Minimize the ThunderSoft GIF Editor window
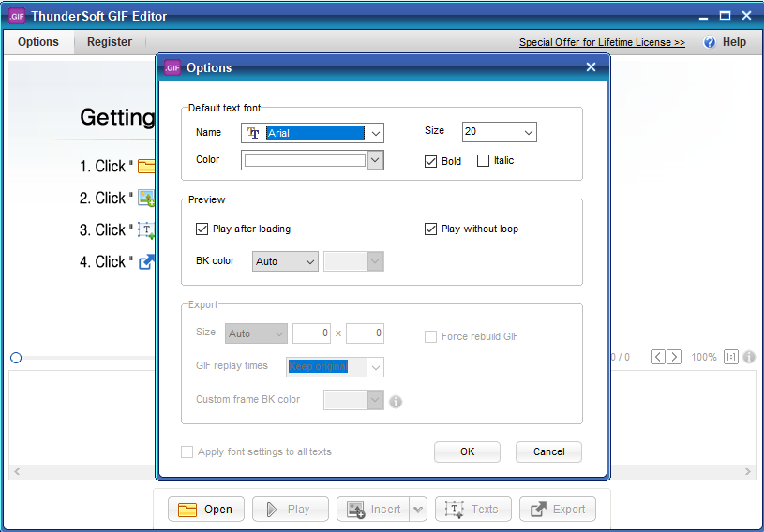 703,17
